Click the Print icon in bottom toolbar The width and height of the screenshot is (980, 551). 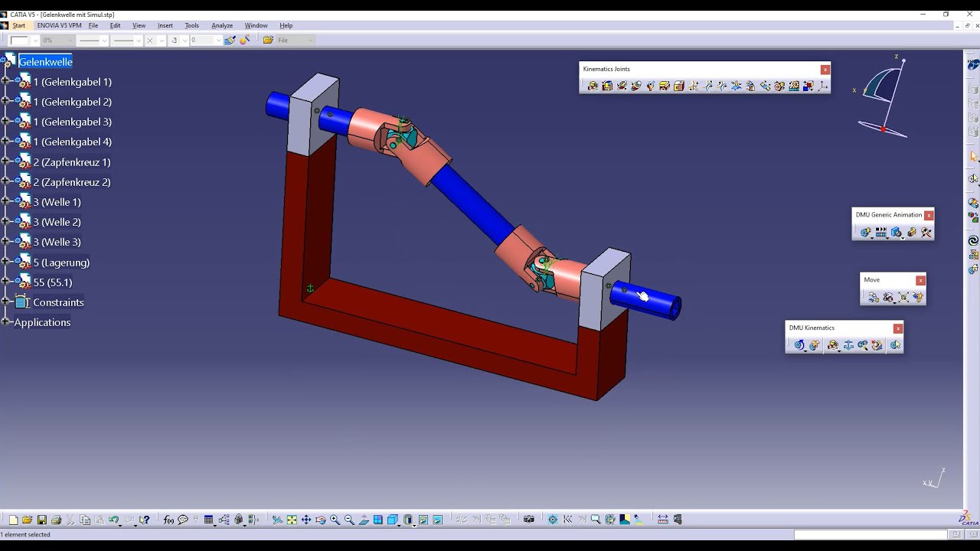pyautogui.click(x=56, y=520)
